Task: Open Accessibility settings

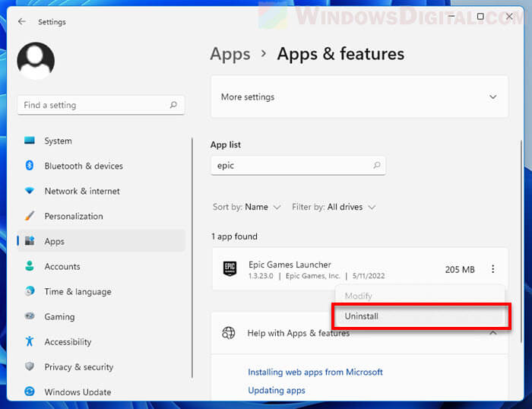Action: [x=101, y=341]
